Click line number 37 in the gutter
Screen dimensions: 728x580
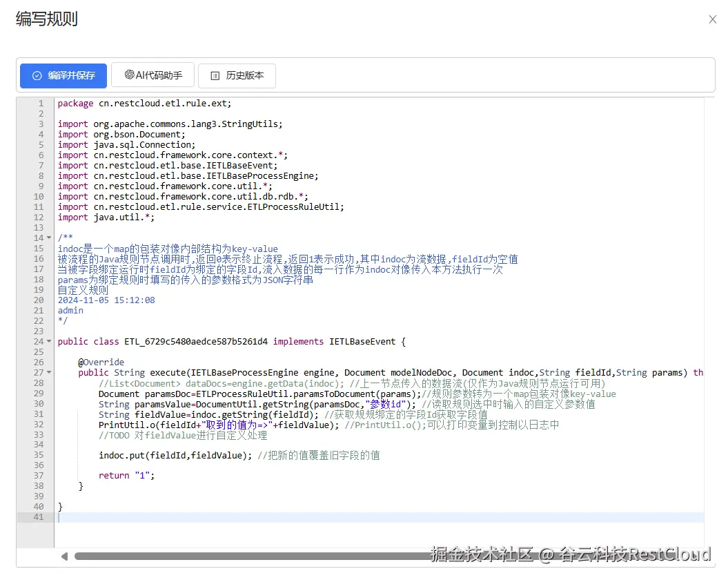(x=39, y=476)
